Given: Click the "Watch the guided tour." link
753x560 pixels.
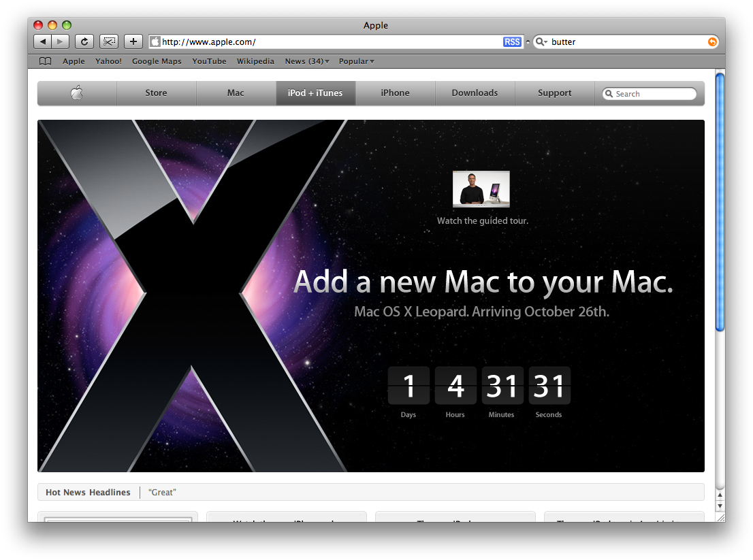Looking at the screenshot, I should click(x=482, y=220).
